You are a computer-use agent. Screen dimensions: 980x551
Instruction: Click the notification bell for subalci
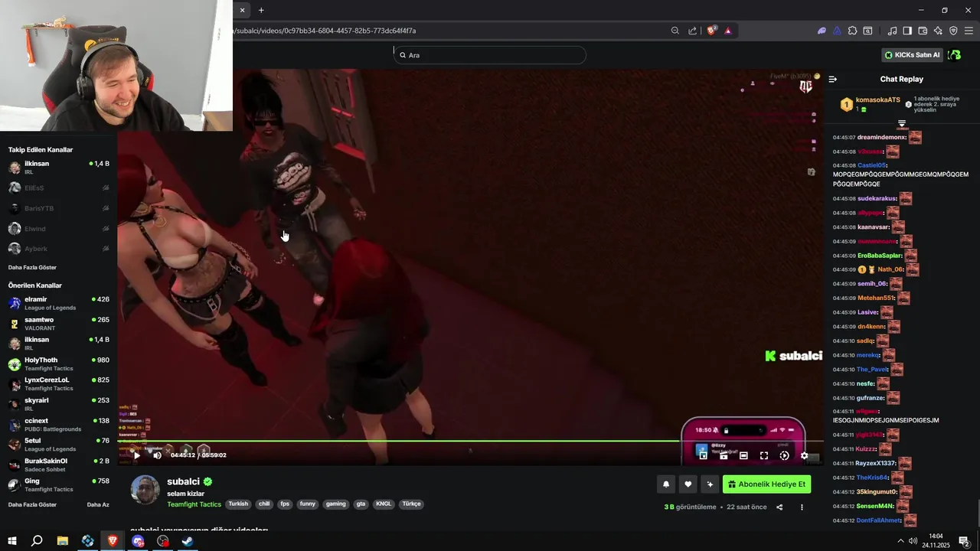pos(666,484)
